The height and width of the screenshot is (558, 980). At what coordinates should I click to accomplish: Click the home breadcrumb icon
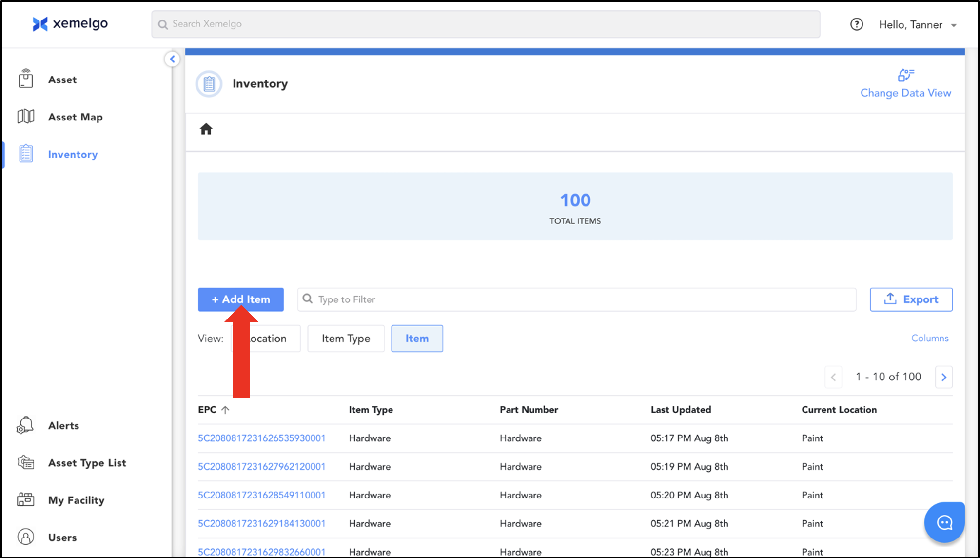pyautogui.click(x=206, y=129)
